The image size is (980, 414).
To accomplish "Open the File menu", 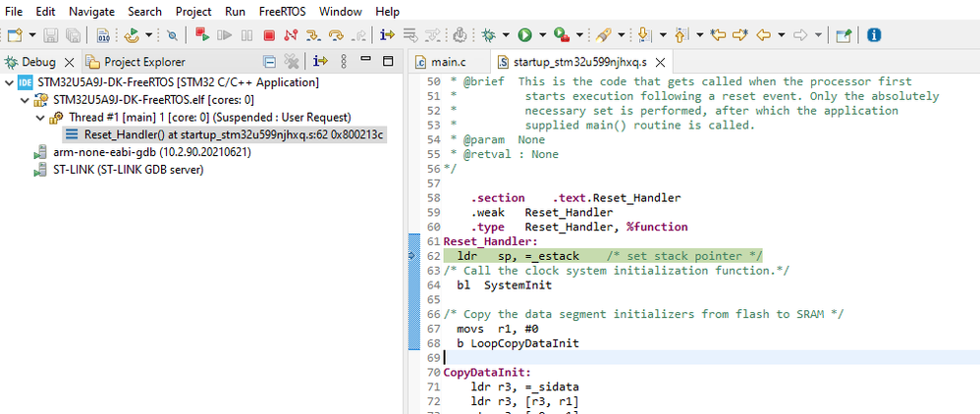I will coord(13,11).
